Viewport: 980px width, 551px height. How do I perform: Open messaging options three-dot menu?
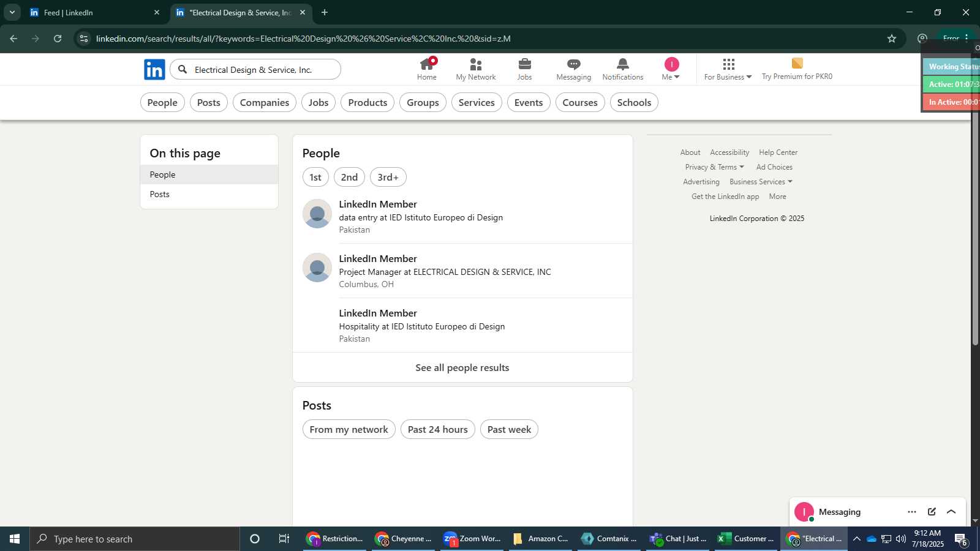coord(912,512)
